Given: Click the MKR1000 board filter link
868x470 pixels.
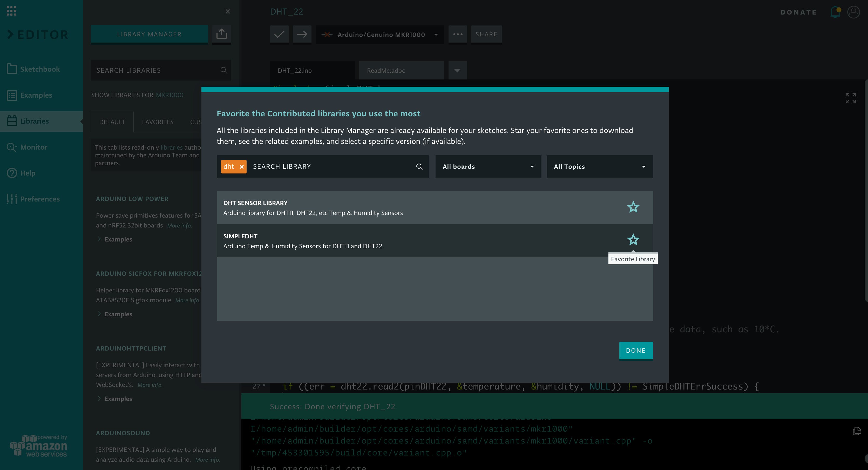Looking at the screenshot, I should [169, 95].
